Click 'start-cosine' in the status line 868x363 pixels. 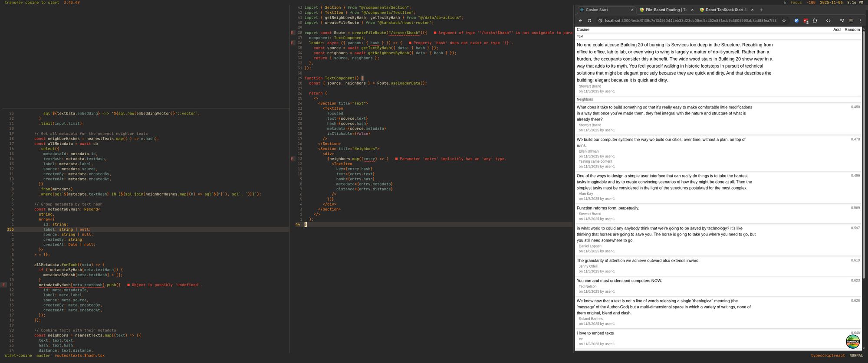pos(18,356)
